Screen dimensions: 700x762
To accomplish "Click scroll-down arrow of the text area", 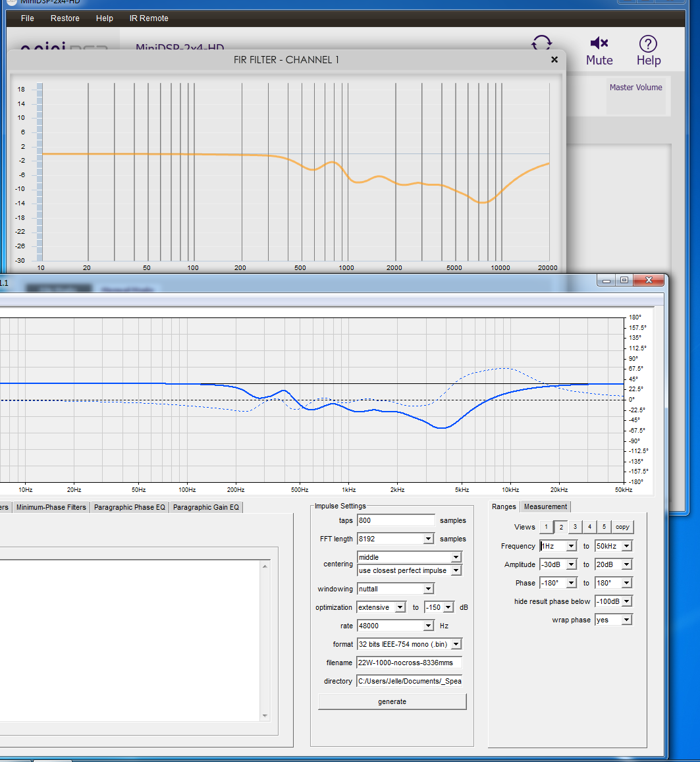I will (x=265, y=715).
